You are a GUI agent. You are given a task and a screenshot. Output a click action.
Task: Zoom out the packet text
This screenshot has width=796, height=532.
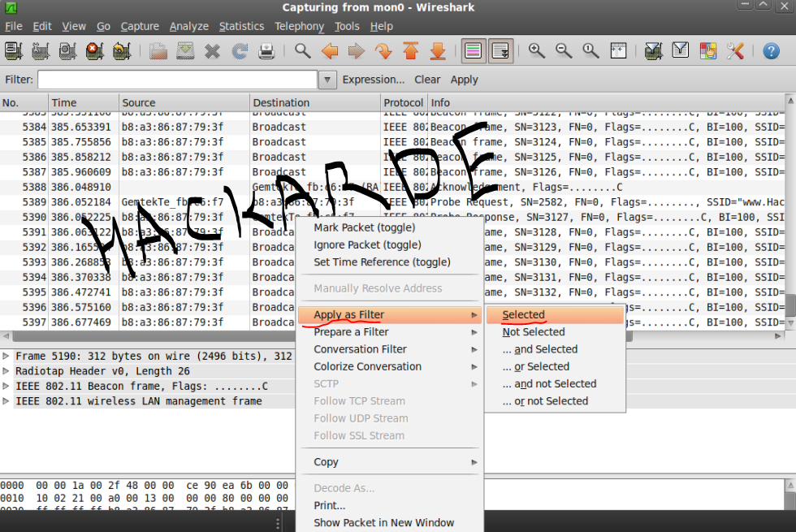pyautogui.click(x=564, y=50)
